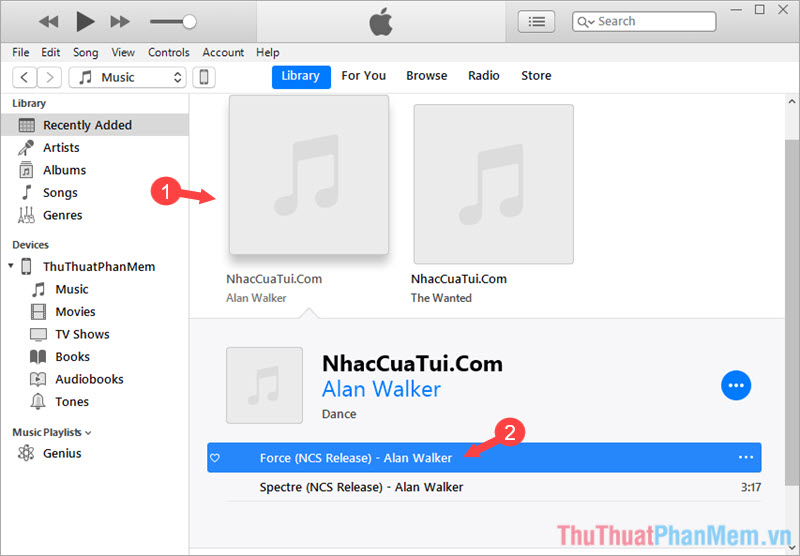The image size is (800, 556).
Task: Expand the Music Playlists dropdown chevron
Action: pyautogui.click(x=88, y=433)
